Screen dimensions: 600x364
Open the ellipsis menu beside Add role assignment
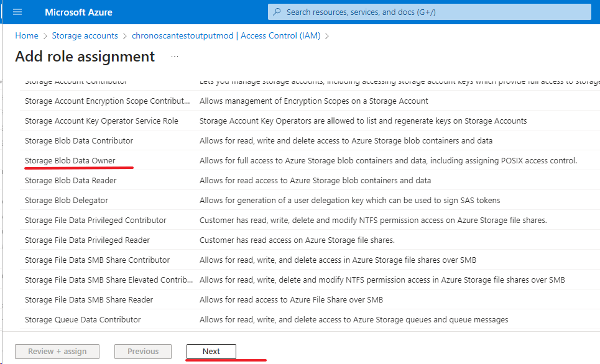click(x=175, y=57)
